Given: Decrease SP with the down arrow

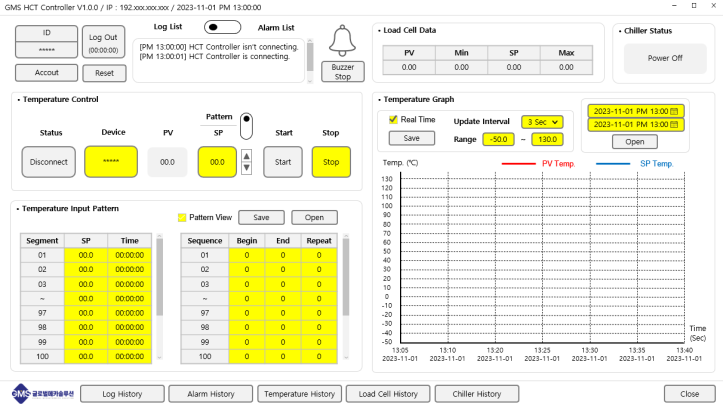Looking at the screenshot, I should 247,167.
